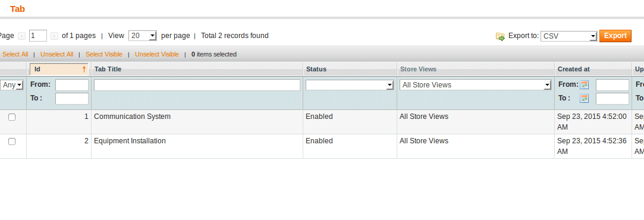Open the Export to CSV dropdown
This screenshot has width=644, height=220.
569,36
